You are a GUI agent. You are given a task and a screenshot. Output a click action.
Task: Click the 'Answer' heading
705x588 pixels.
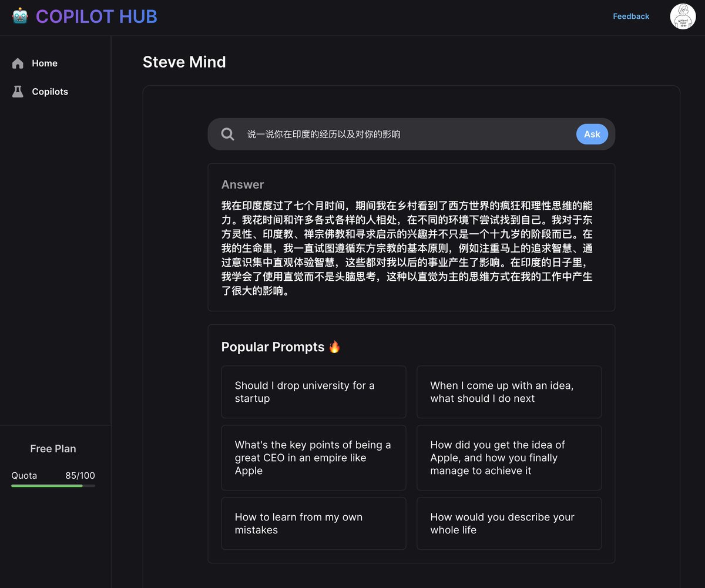click(x=243, y=184)
